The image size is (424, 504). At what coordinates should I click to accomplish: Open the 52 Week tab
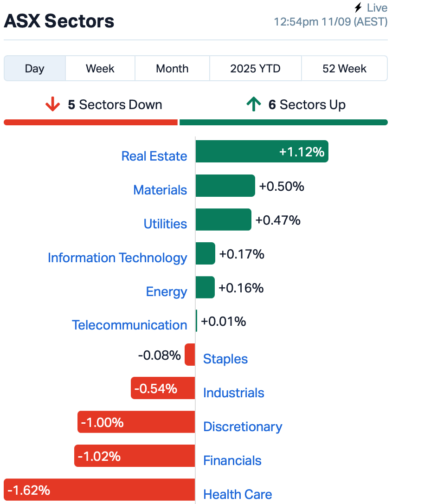(344, 69)
